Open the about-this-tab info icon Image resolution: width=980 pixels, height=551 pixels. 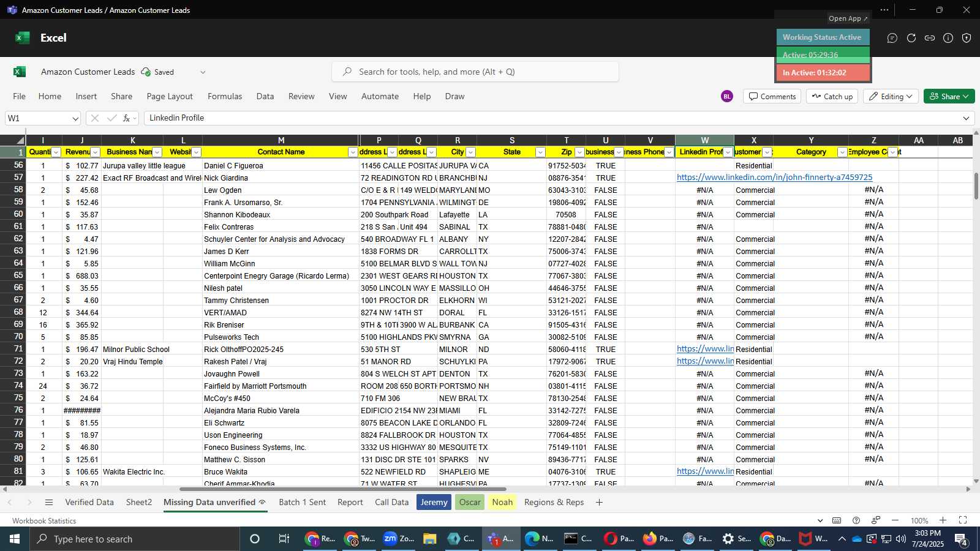(948, 38)
